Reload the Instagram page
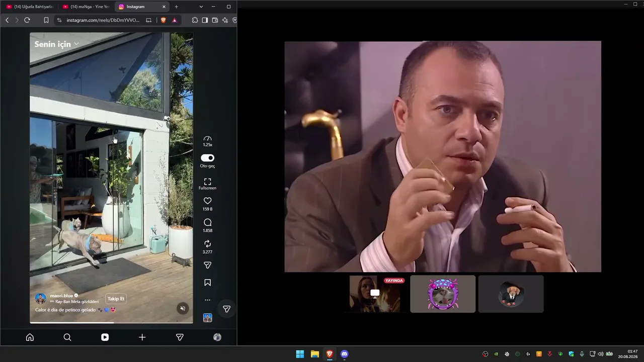Image resolution: width=644 pixels, height=362 pixels. pyautogui.click(x=27, y=20)
